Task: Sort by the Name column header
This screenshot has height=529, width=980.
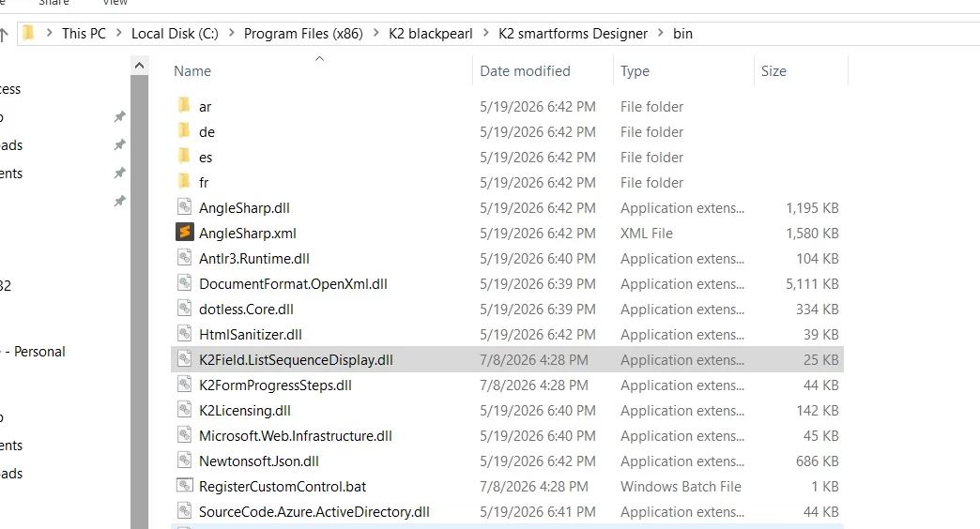Action: (191, 71)
